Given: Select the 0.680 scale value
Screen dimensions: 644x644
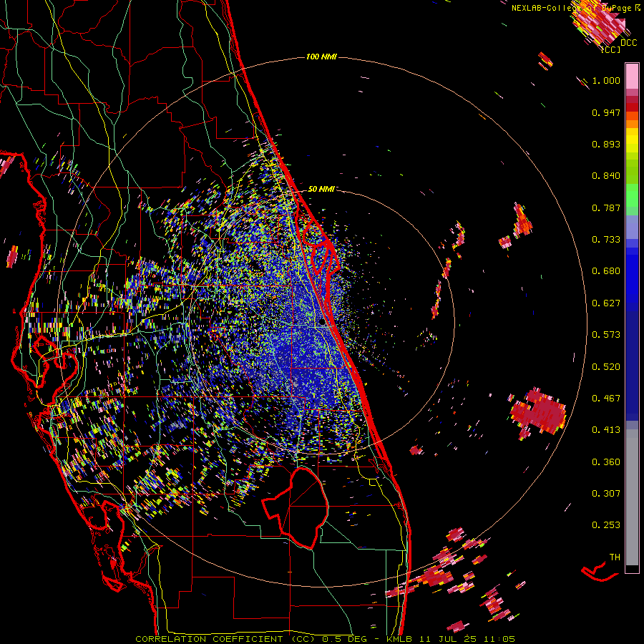Looking at the screenshot, I should 606,271.
